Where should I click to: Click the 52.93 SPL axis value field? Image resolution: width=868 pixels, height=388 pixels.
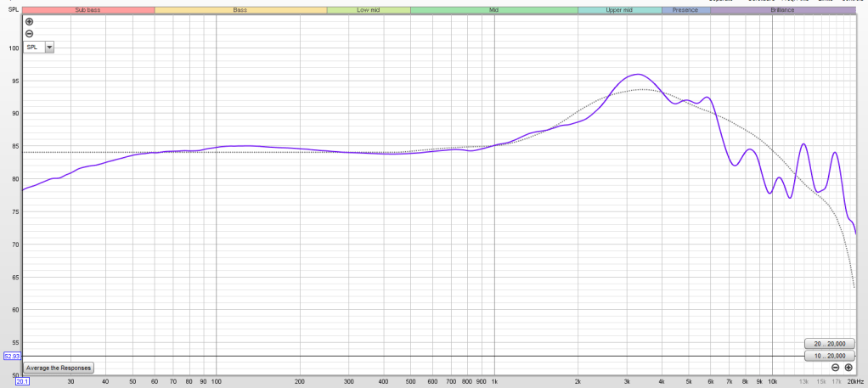tap(14, 356)
